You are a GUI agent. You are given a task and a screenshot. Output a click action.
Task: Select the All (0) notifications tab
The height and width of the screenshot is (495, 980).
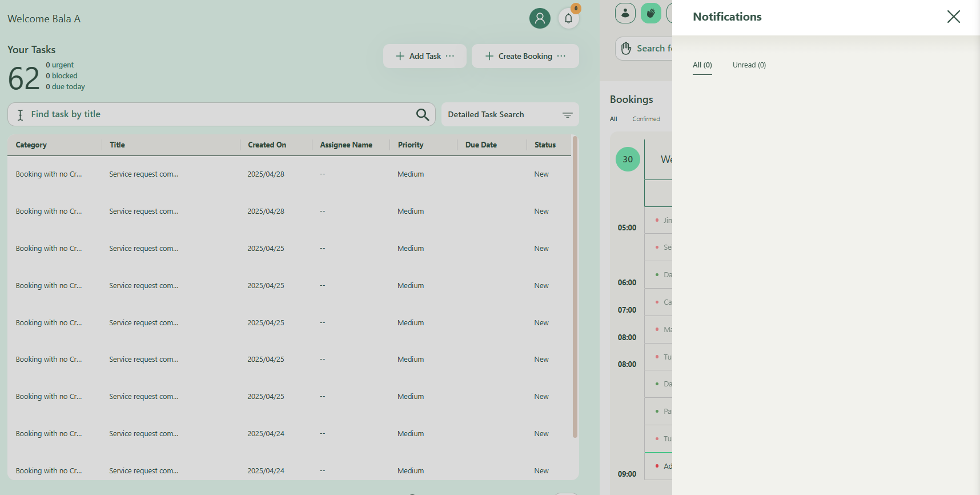pos(702,65)
